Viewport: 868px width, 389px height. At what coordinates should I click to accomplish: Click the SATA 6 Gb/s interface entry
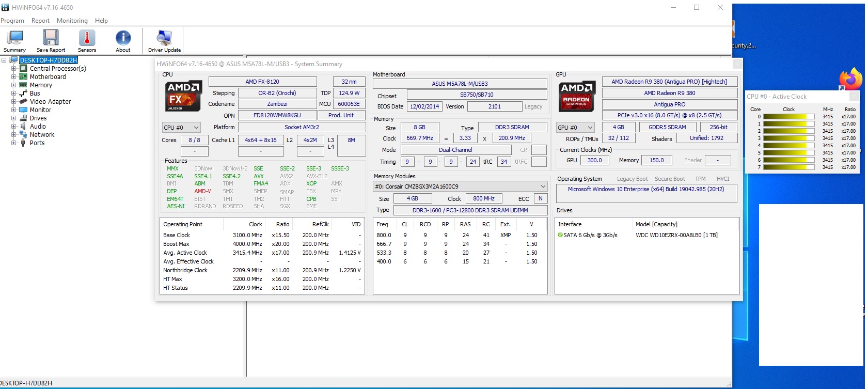[590, 235]
